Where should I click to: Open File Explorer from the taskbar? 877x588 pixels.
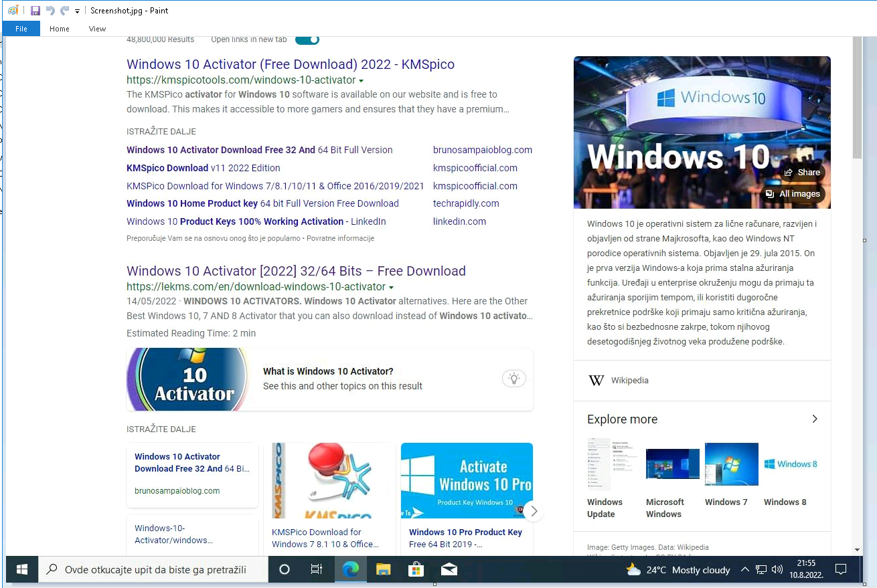pyautogui.click(x=383, y=569)
